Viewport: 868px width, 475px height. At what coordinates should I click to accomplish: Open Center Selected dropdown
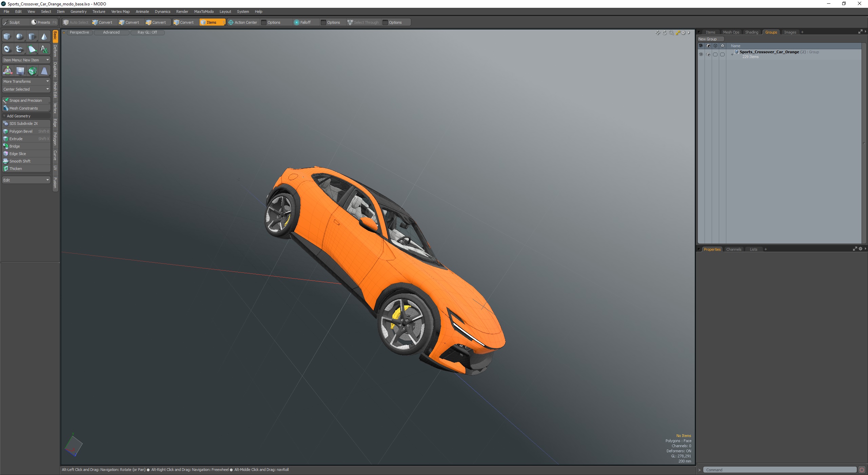26,89
